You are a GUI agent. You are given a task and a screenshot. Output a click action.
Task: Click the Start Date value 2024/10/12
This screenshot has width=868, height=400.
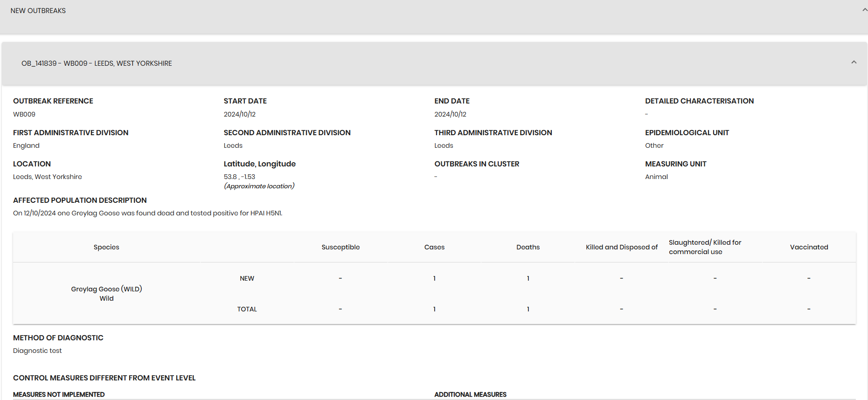pos(240,114)
